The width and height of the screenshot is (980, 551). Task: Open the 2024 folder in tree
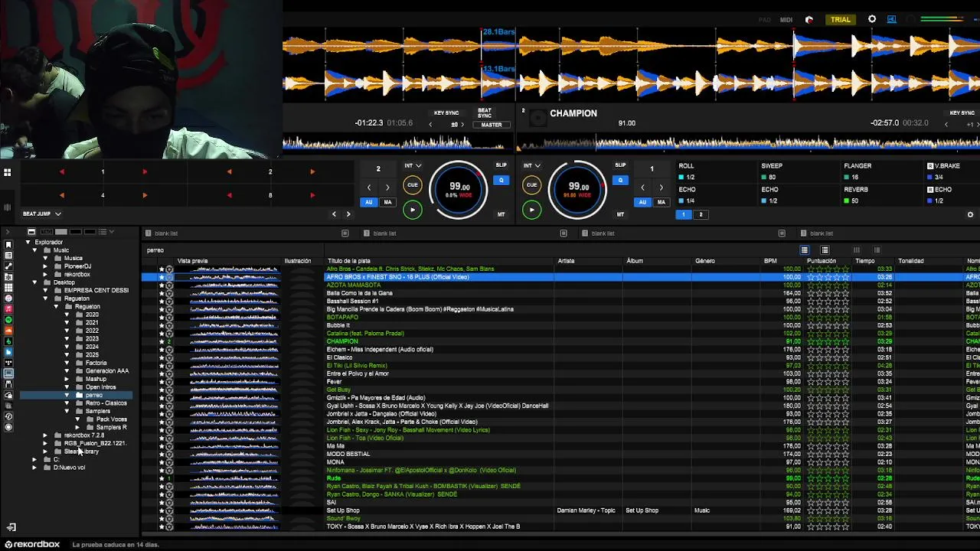tap(92, 347)
